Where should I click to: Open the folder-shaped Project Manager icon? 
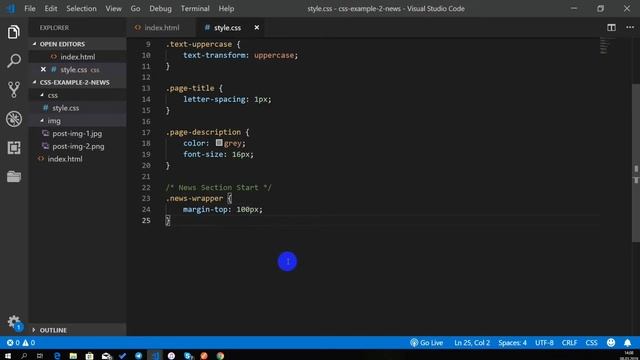[13, 176]
